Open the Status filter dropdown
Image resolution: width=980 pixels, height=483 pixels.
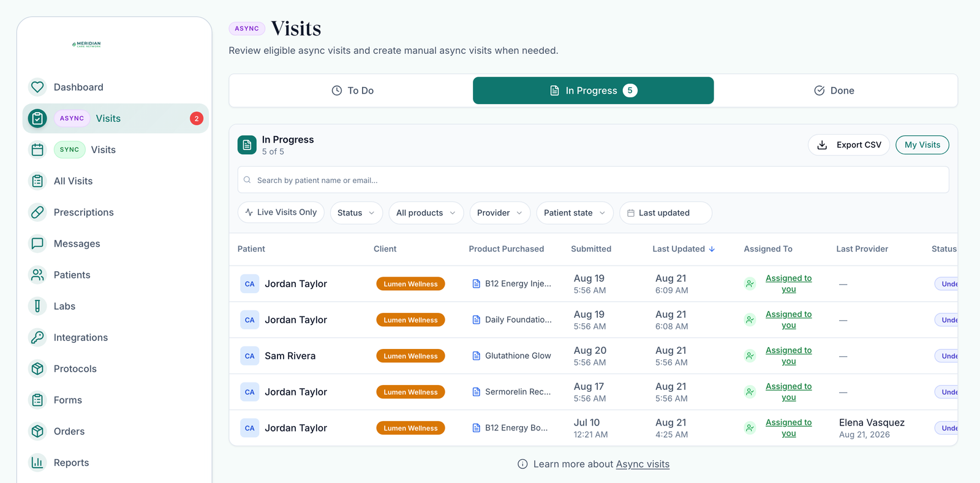[x=356, y=213]
